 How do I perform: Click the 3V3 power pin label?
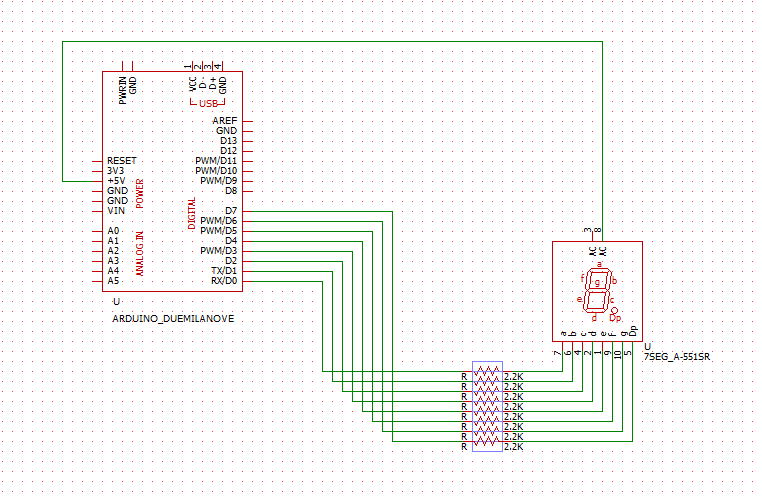(115, 171)
